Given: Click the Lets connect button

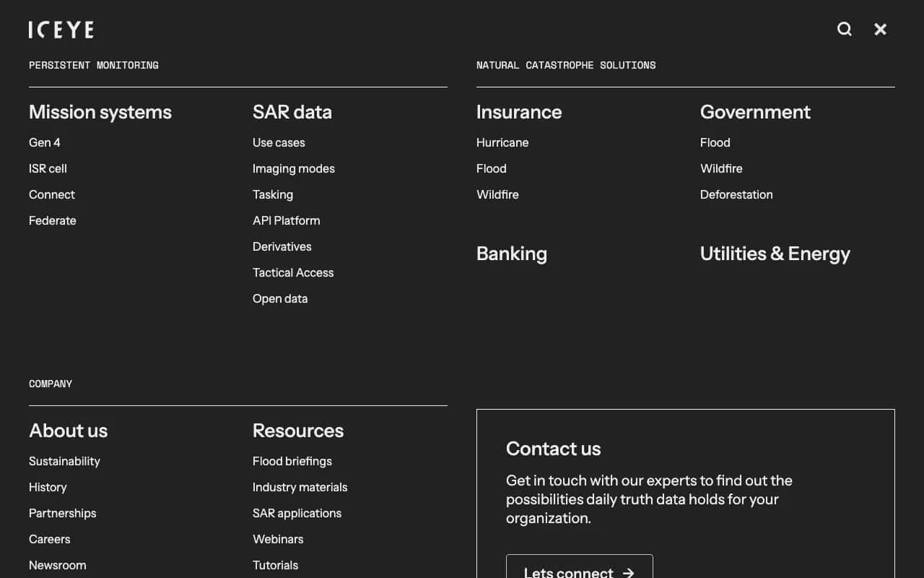Looking at the screenshot, I should point(580,566).
